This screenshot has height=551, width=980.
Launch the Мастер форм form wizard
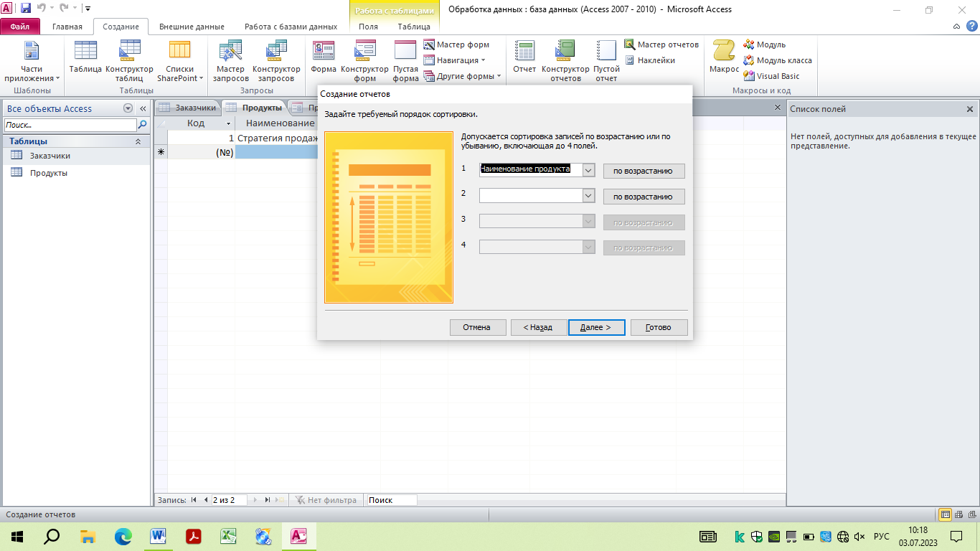tap(456, 44)
